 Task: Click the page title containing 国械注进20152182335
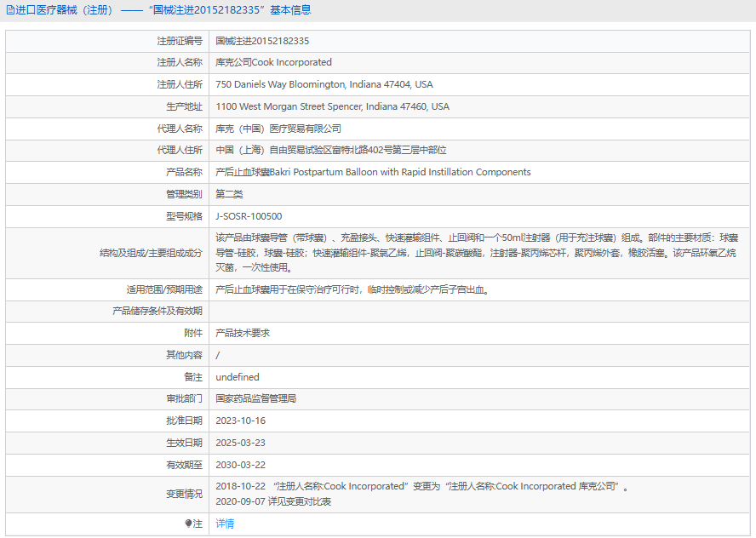[x=163, y=10]
